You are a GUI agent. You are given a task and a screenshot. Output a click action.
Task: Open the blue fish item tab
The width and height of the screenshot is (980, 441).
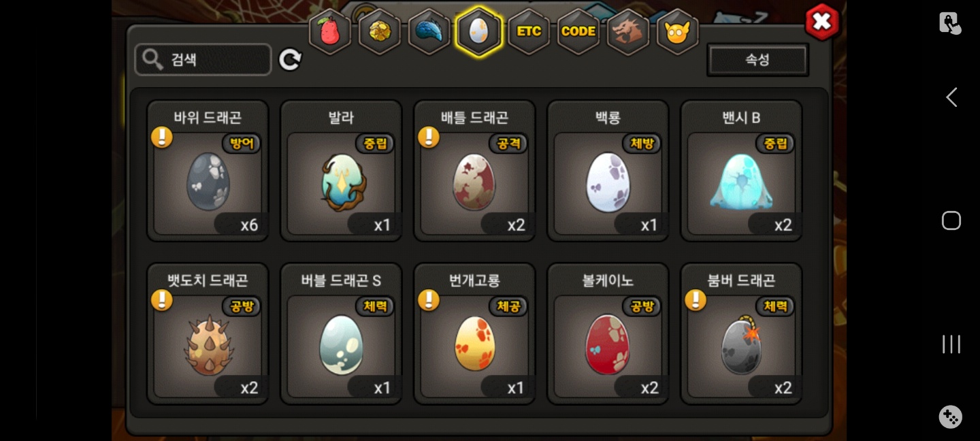click(429, 31)
